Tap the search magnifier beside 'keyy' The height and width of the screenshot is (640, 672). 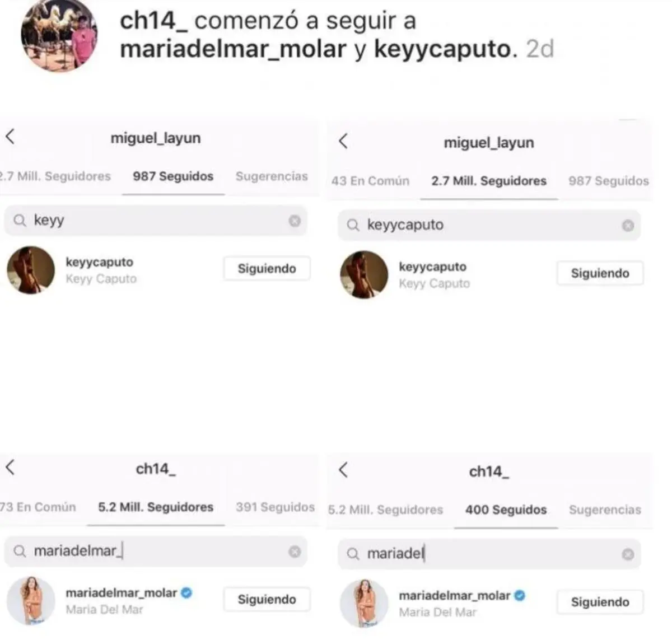(x=20, y=221)
